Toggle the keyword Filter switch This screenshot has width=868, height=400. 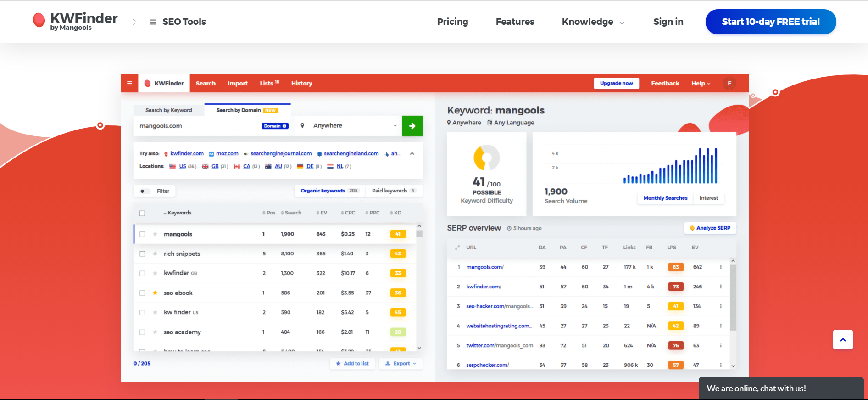pyautogui.click(x=145, y=191)
